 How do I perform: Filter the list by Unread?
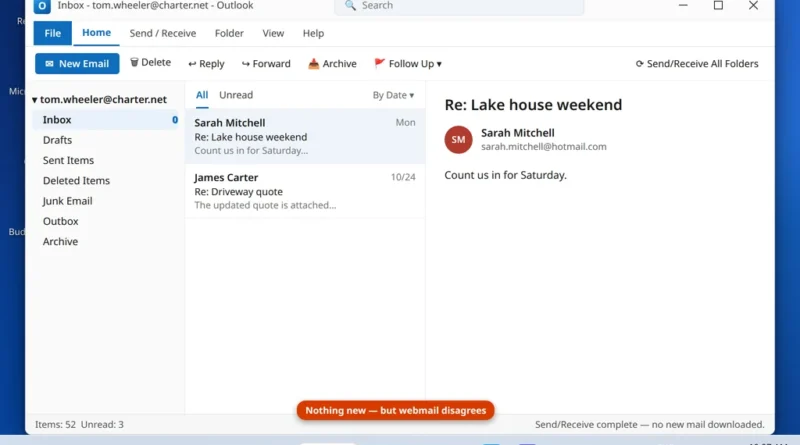pyautogui.click(x=236, y=95)
